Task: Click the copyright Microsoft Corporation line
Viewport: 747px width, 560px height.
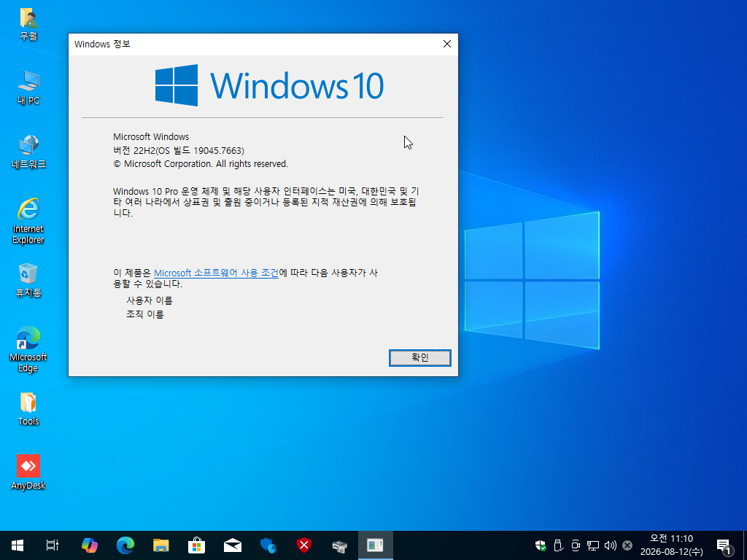Action: [x=201, y=164]
